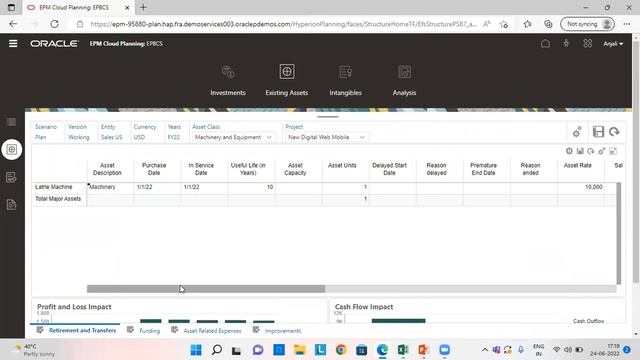Go back in the browser
The height and width of the screenshot is (360, 640).
point(13,24)
